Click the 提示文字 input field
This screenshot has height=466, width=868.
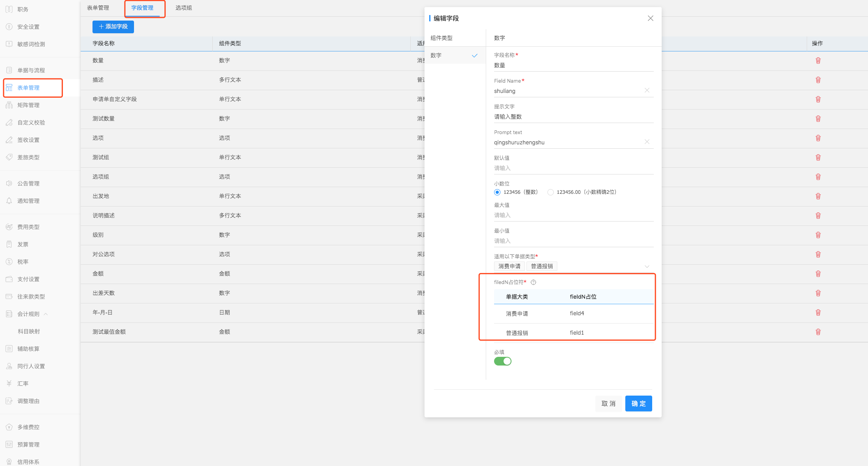pos(574,117)
